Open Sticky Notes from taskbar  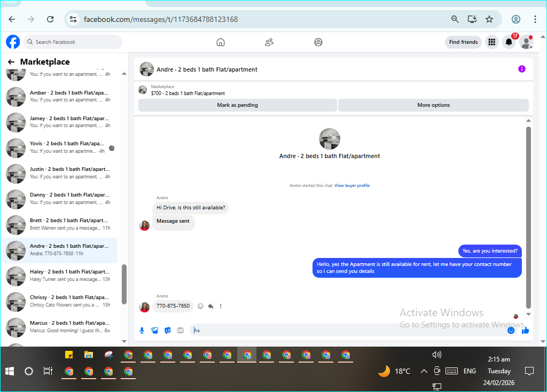[69, 355]
